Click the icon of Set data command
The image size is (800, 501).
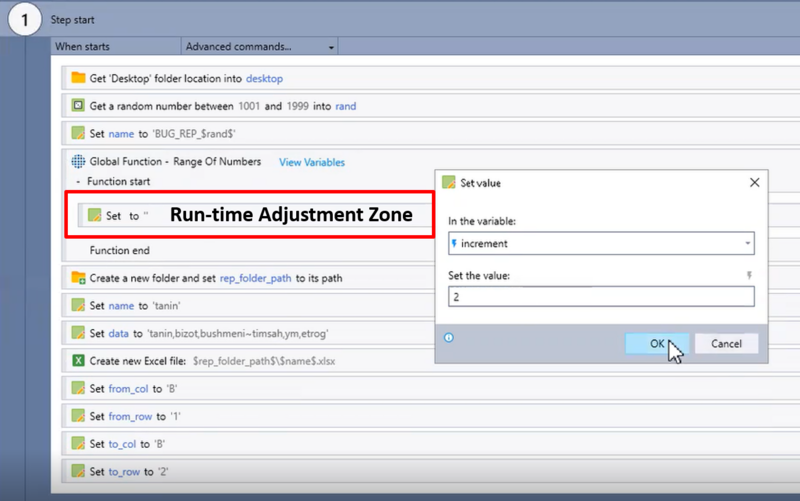click(78, 333)
